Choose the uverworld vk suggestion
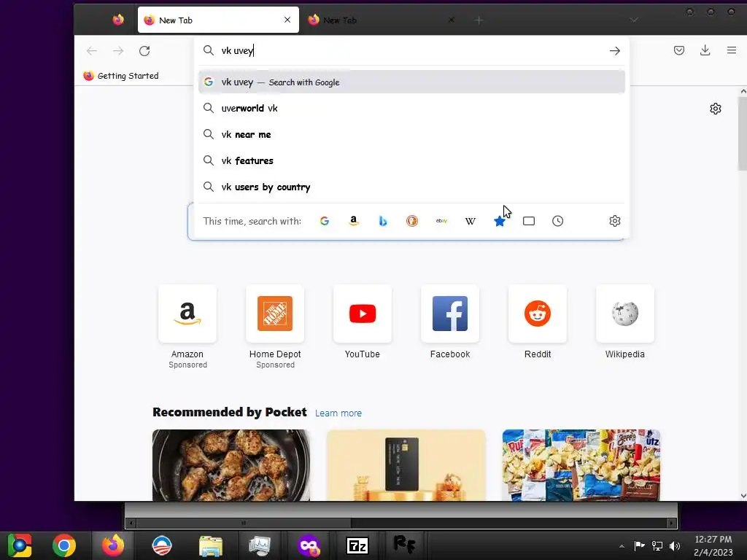747x560 pixels. pyautogui.click(x=411, y=108)
